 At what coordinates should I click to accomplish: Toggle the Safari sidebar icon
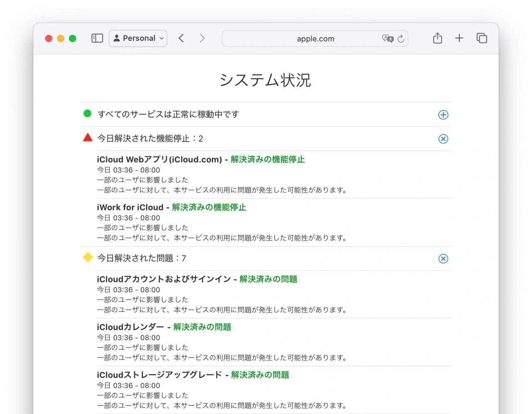[97, 38]
